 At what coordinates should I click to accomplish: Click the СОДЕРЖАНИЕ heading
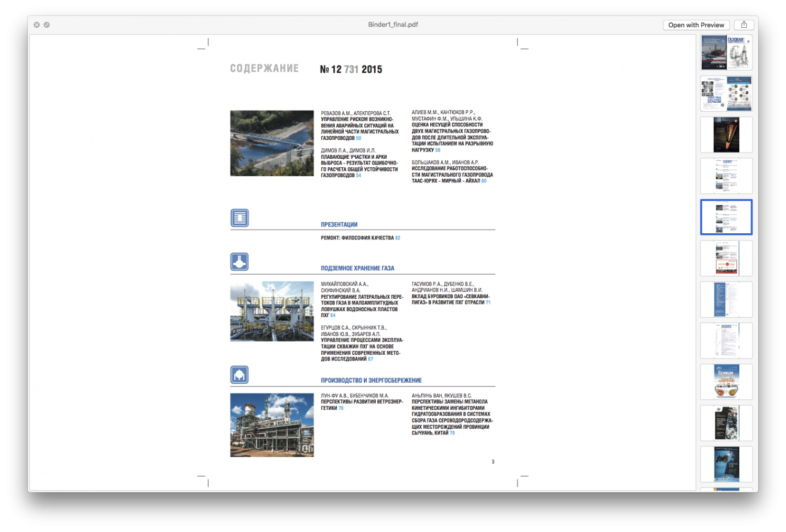(265, 69)
